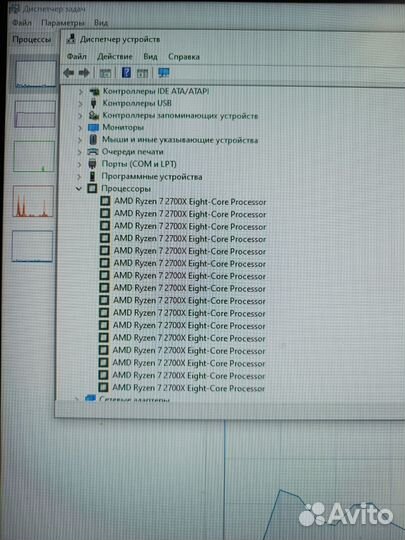Select the Порты (COM и LPT) label
This screenshot has height=540, width=405.
139,164
